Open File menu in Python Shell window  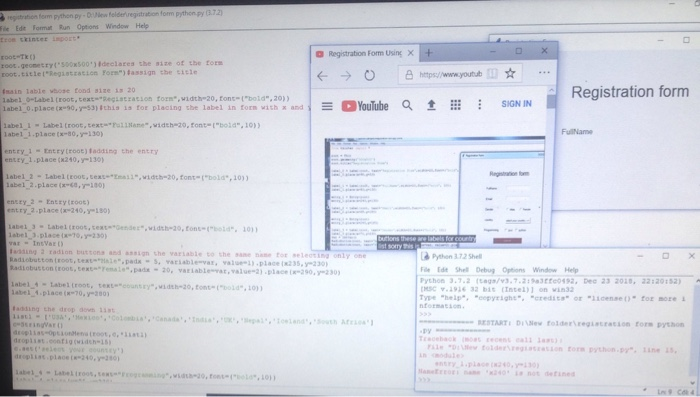click(425, 270)
